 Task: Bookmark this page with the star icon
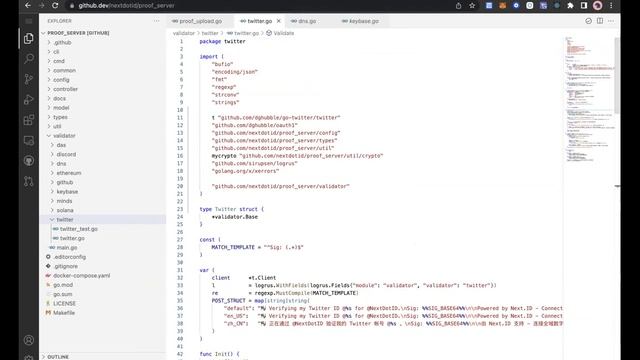pyautogui.click(x=472, y=6)
